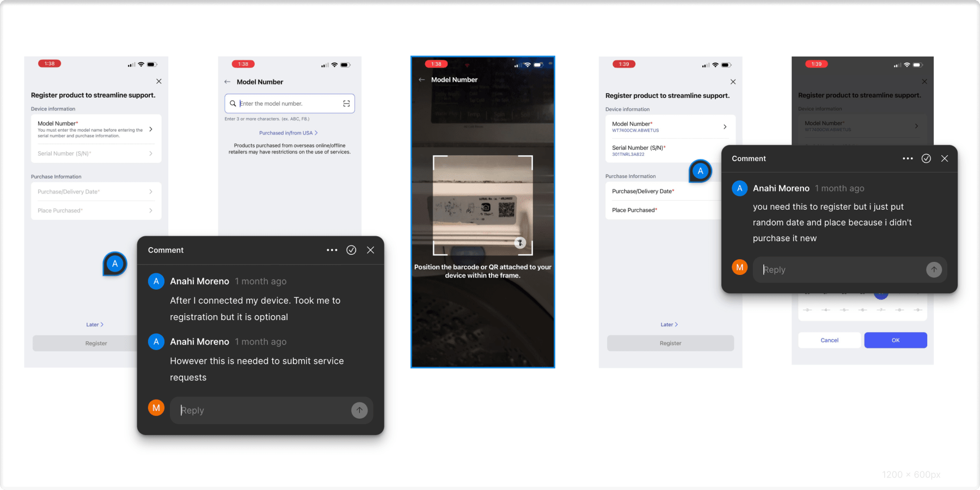Select the comment text 'However this is needed to submit service requests'
The height and width of the screenshot is (490, 980).
point(257,369)
